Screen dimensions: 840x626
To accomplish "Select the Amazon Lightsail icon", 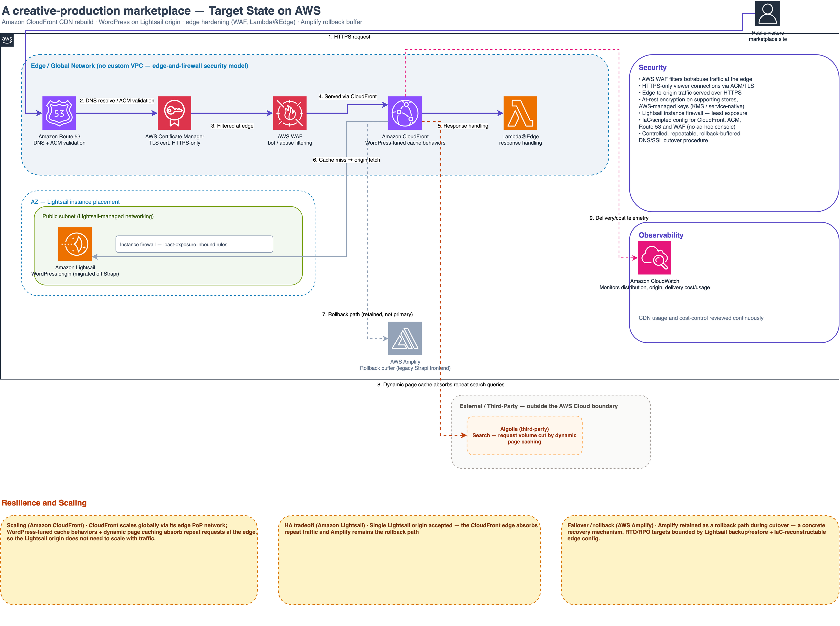I will 75,244.
